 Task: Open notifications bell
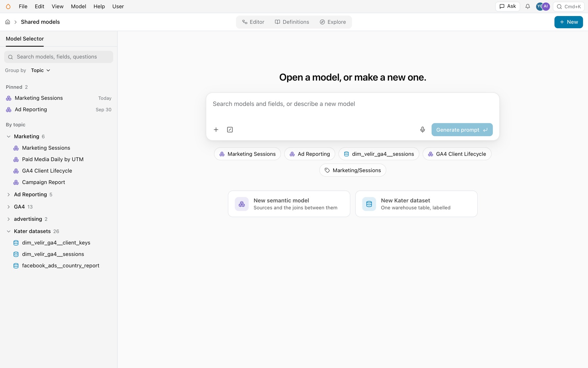pos(528,7)
